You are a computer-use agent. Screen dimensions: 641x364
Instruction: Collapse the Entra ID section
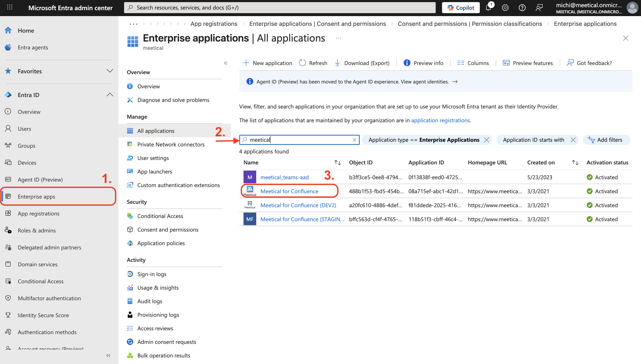coord(110,95)
